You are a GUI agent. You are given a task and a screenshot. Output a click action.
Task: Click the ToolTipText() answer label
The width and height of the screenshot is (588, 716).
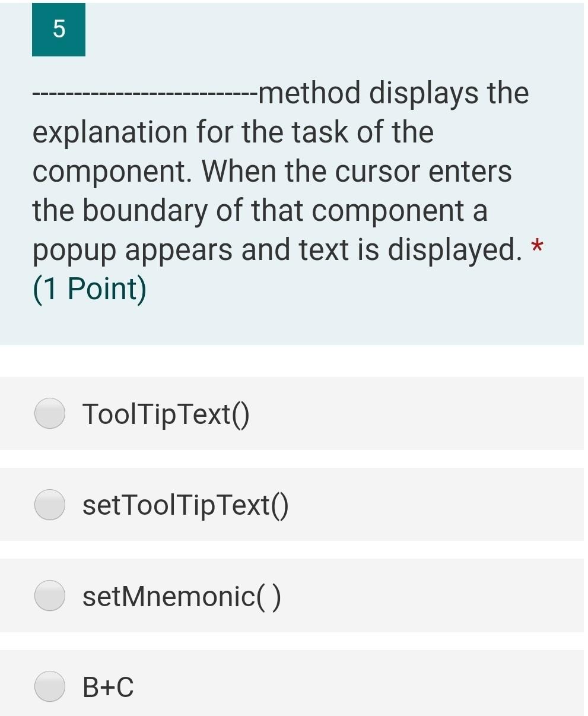[165, 414]
